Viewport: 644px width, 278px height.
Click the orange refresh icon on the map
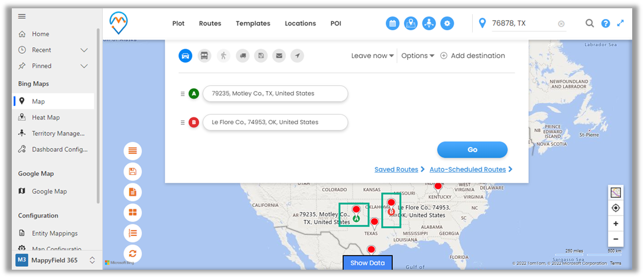click(132, 253)
